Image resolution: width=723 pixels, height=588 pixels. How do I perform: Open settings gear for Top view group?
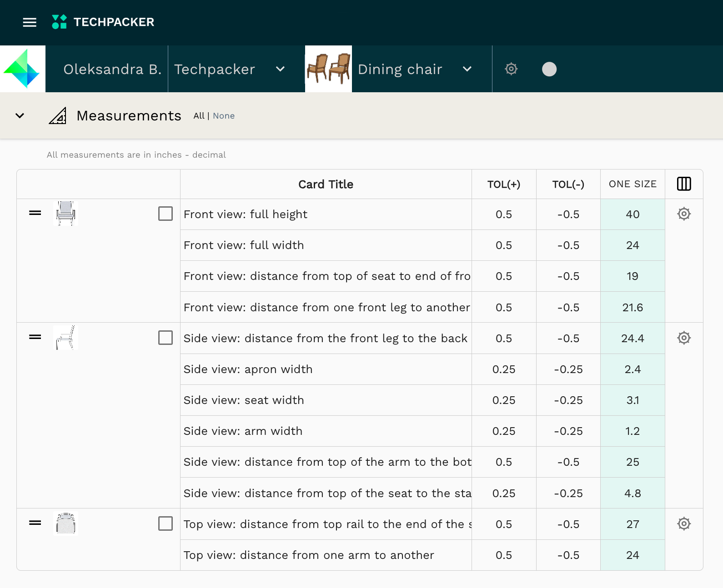coord(683,524)
